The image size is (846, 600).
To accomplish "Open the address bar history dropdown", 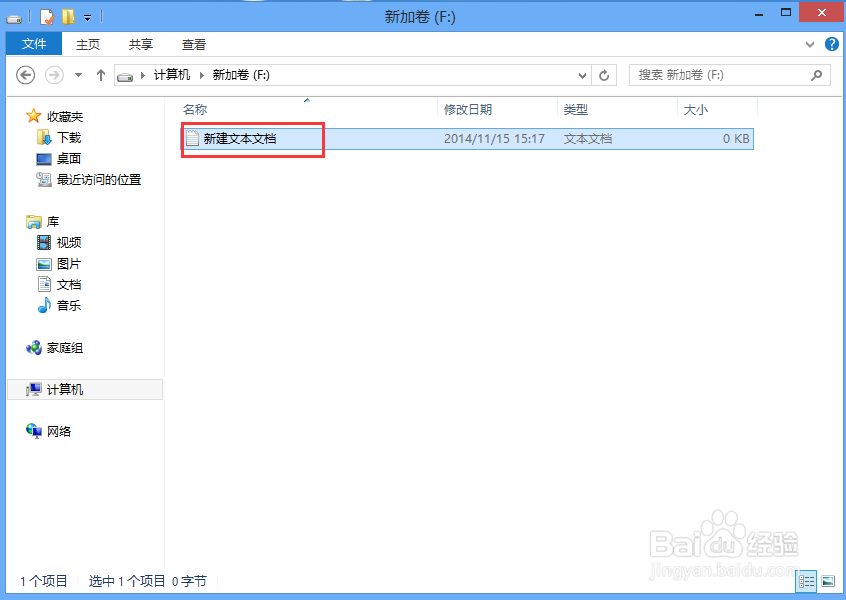I will click(x=582, y=75).
